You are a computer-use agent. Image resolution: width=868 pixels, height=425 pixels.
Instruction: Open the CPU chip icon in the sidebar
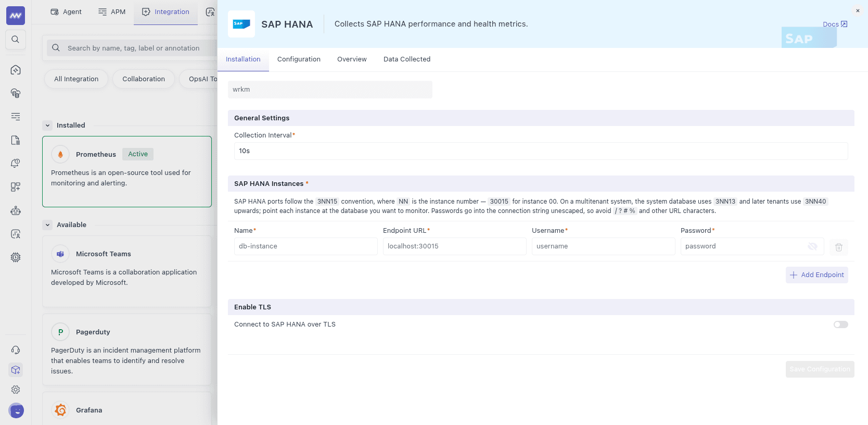(16, 257)
